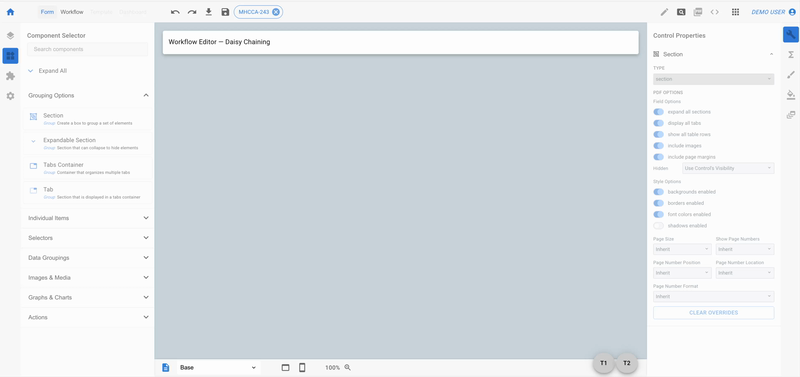Open the Hidden visibility dropdown

[728, 168]
